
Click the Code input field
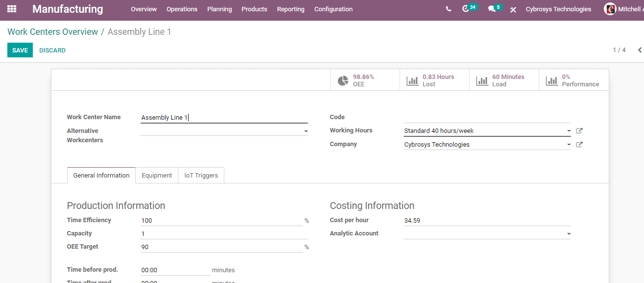click(x=487, y=117)
